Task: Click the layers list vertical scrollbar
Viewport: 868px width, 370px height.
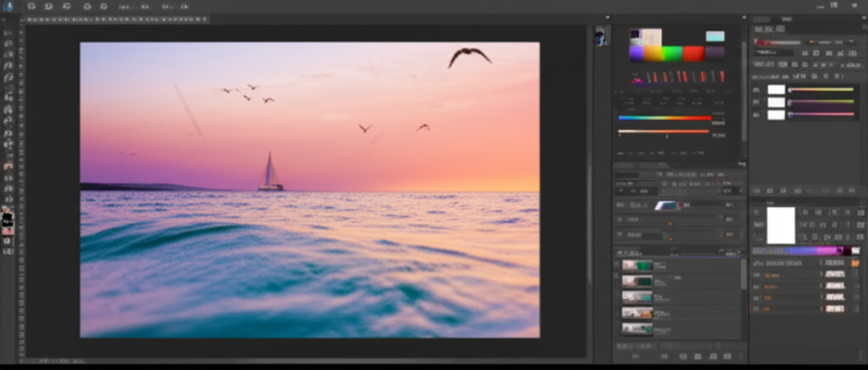Action: point(743,274)
